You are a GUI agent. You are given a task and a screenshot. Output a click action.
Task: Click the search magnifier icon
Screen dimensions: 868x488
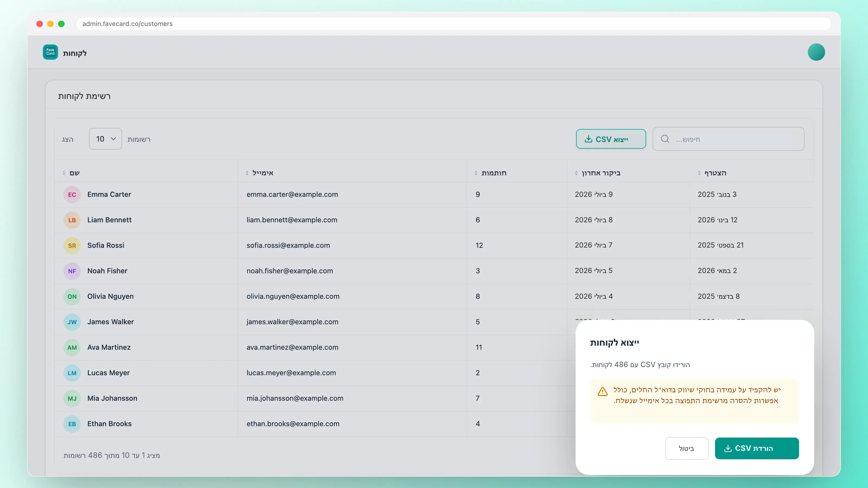pos(665,139)
